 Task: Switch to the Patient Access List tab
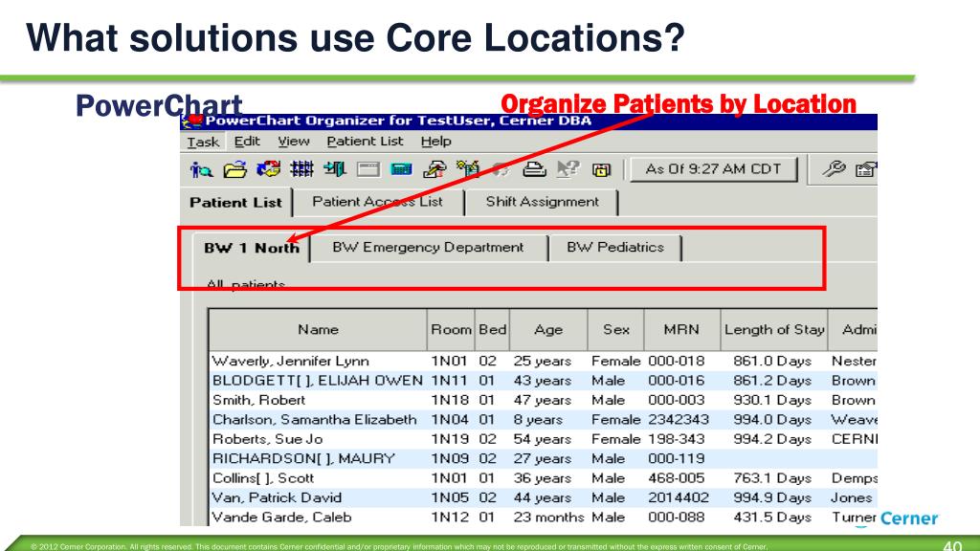pos(377,202)
